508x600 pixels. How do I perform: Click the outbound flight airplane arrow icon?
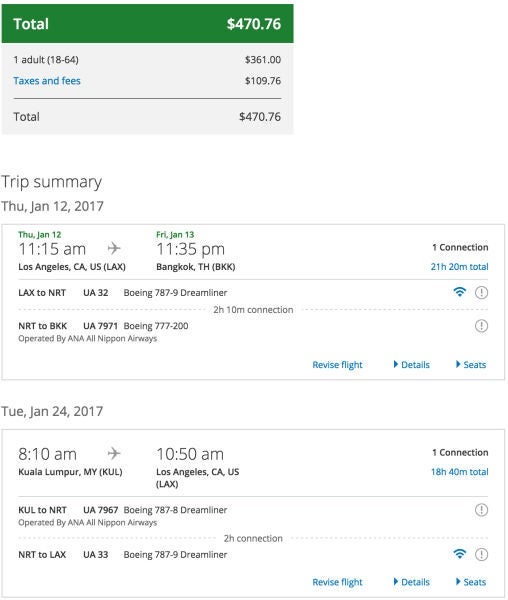pyautogui.click(x=114, y=248)
